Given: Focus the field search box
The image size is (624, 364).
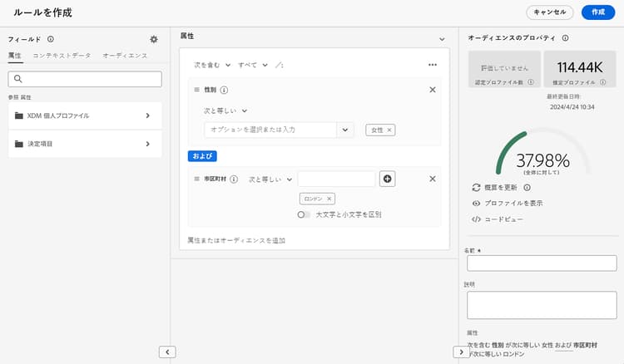Looking at the screenshot, I should (x=85, y=79).
